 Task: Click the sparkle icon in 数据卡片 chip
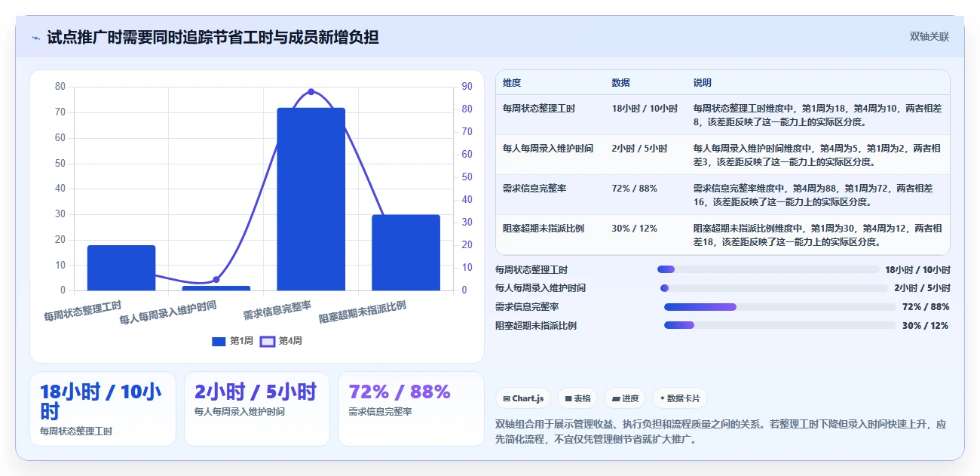(663, 398)
